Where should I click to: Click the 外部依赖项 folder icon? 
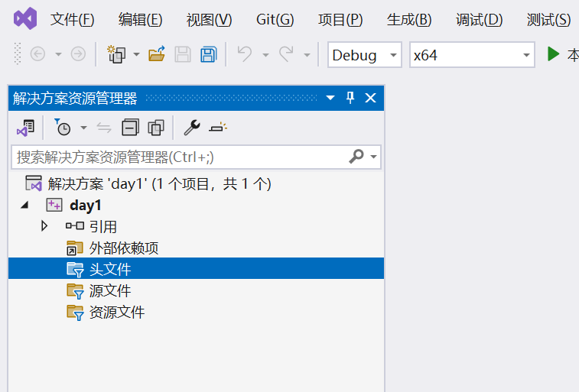[x=75, y=248]
